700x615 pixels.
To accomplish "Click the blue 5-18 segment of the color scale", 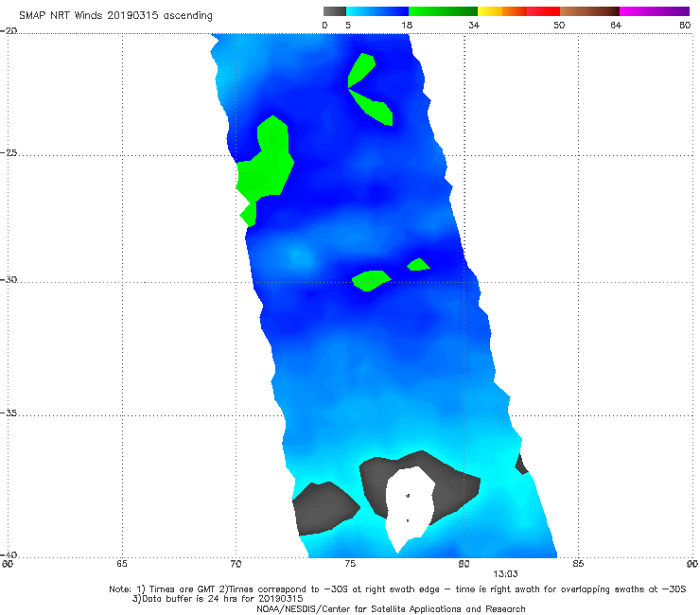I will [377, 11].
